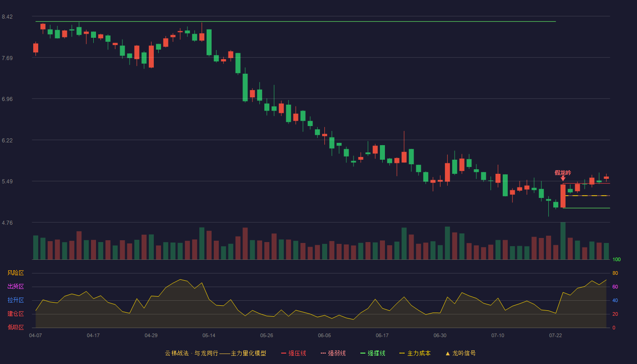
Task: Click the 6.22 price axis label
Action: pyautogui.click(x=7, y=141)
